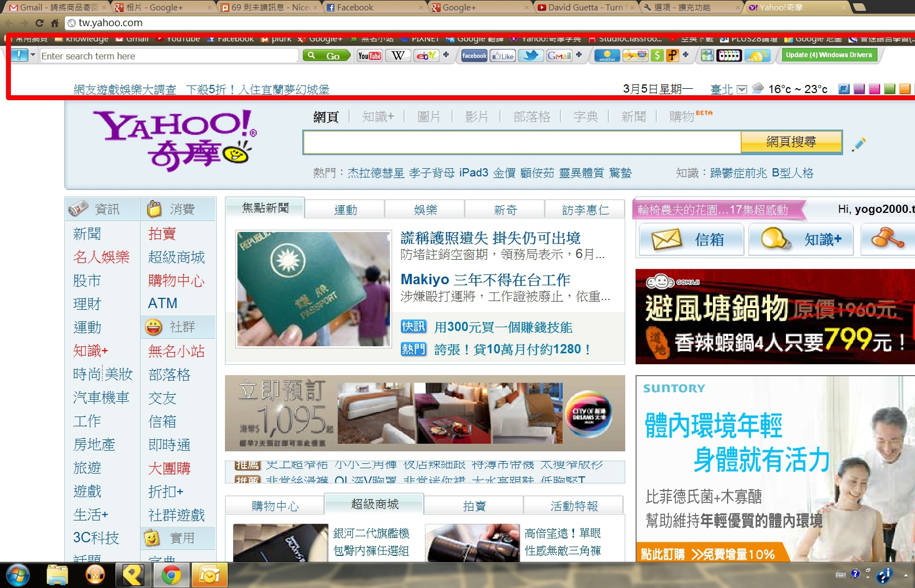
Task: Click the facebook toolbar button
Action: [x=474, y=56]
